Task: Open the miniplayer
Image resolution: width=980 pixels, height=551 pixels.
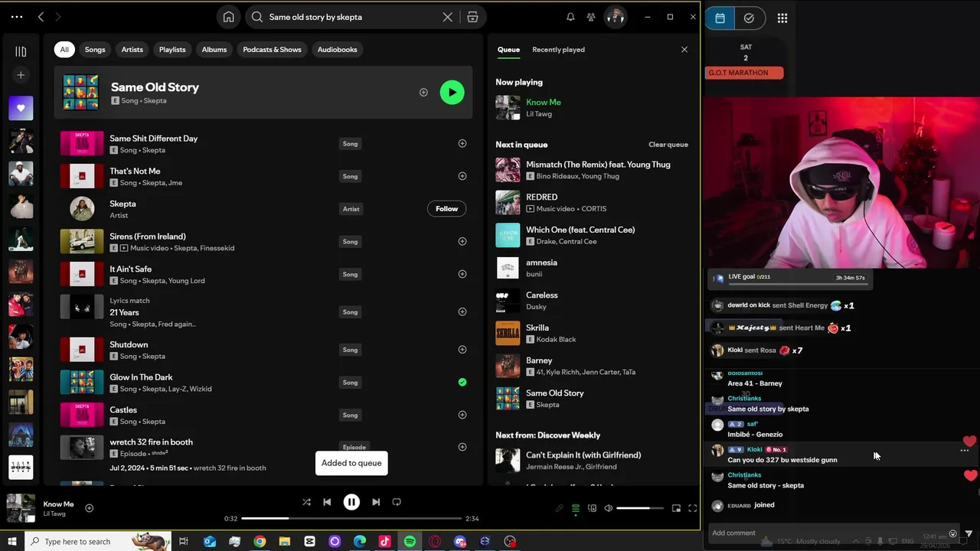Action: [x=676, y=508]
